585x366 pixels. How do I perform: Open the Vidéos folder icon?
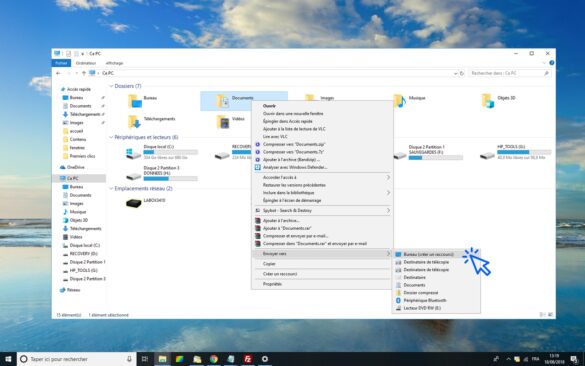[x=223, y=122]
